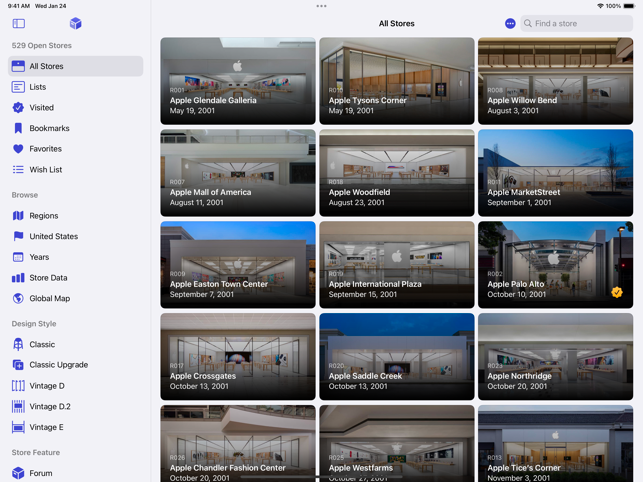Open the Apple Easton Town Center card

(238, 265)
